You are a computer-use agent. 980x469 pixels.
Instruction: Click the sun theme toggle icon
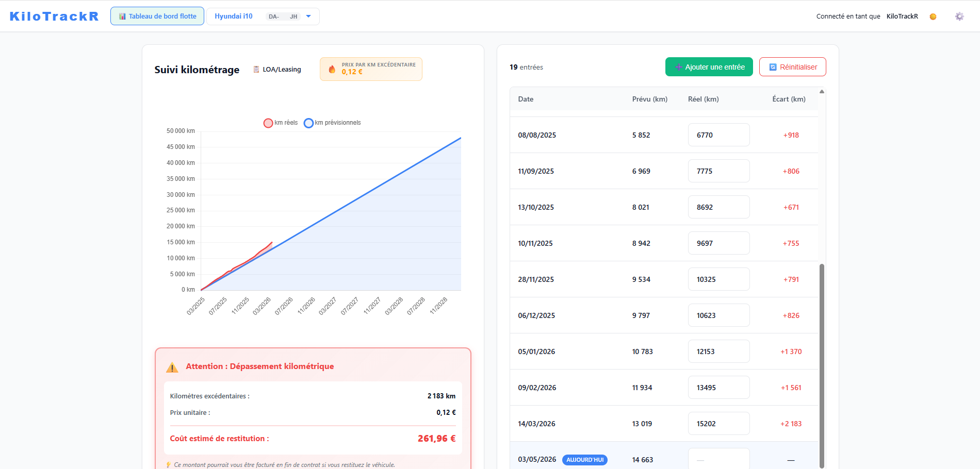[x=933, y=16]
